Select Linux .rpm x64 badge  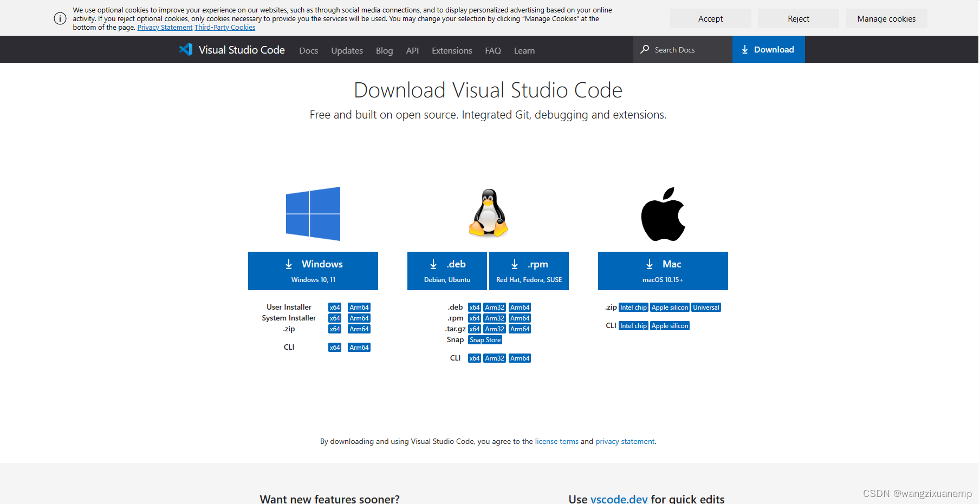click(475, 318)
